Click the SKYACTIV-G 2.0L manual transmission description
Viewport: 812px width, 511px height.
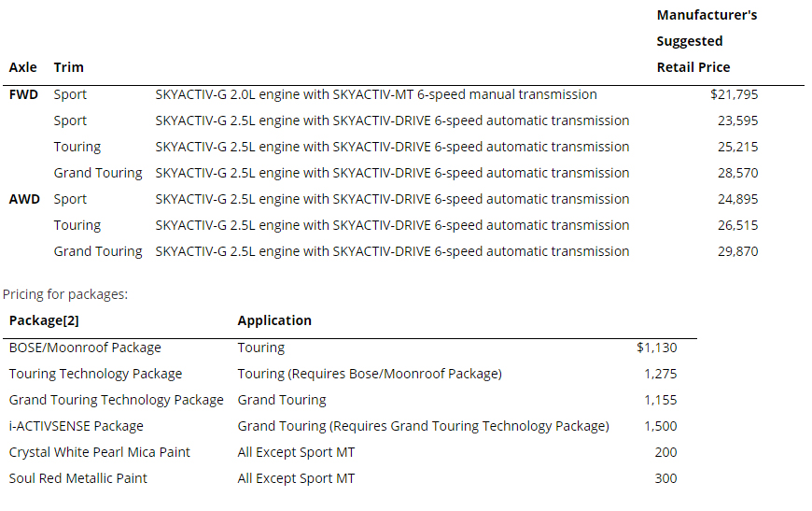[x=376, y=94]
